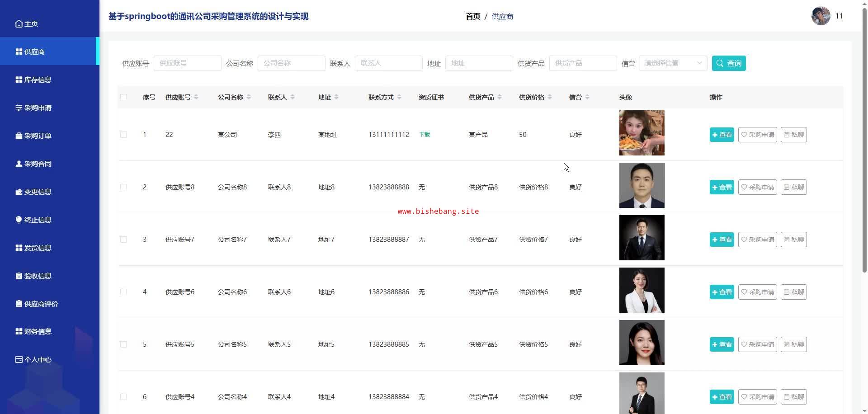
Task: Open 采购合同 in the sidebar
Action: (x=49, y=164)
